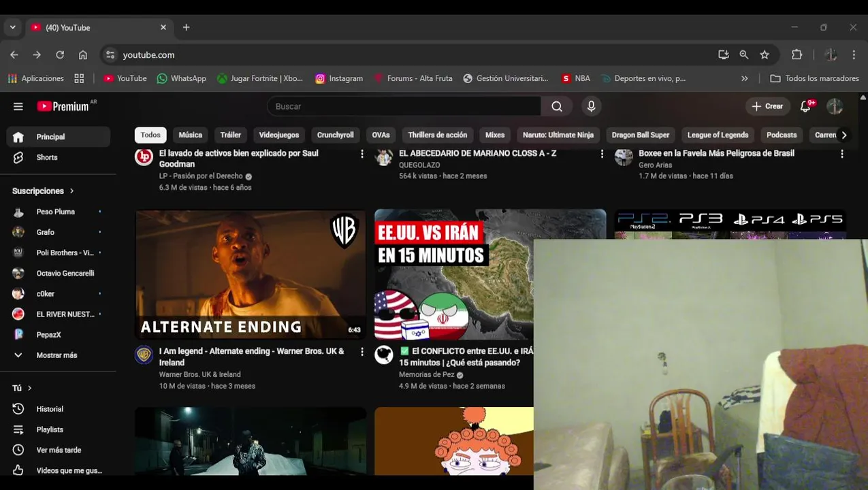Start voice search with microphone icon
The image size is (868, 490).
tap(591, 106)
